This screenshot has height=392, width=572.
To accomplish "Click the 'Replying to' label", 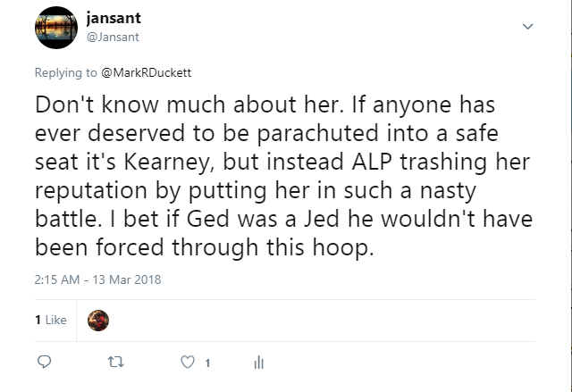I will click(x=65, y=72).
